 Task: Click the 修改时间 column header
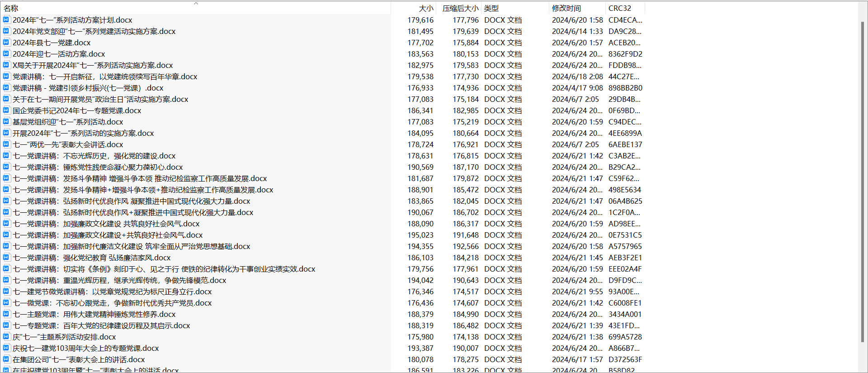(x=566, y=8)
